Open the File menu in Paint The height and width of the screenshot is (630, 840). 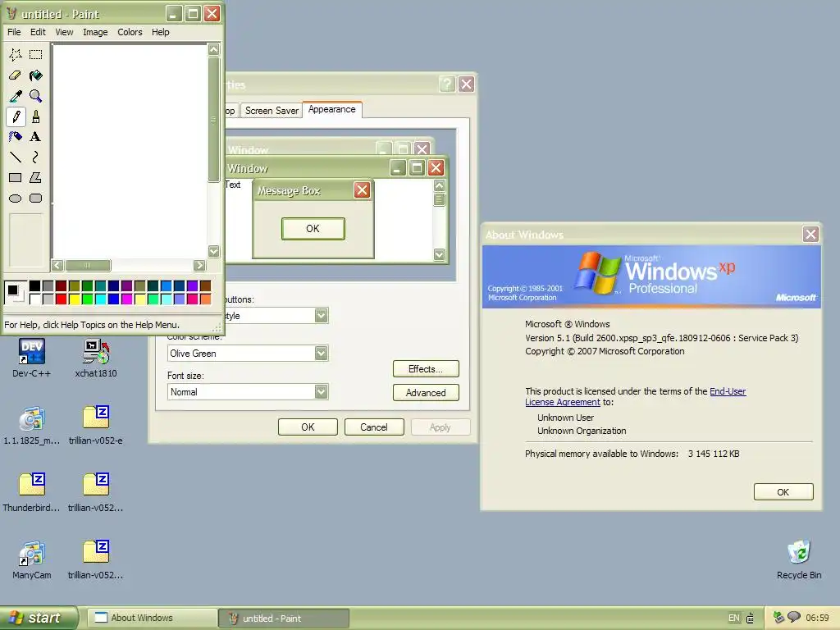14,32
